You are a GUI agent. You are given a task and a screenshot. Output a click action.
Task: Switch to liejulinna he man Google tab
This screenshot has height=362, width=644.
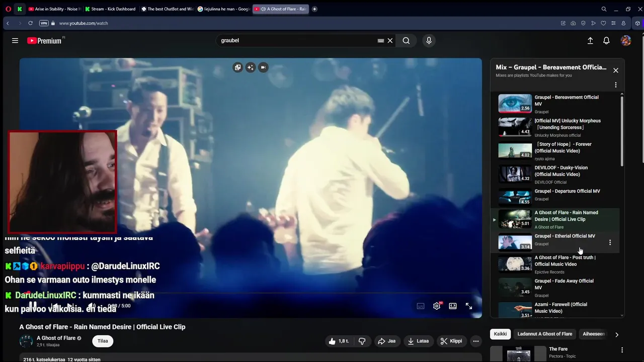[224, 9]
